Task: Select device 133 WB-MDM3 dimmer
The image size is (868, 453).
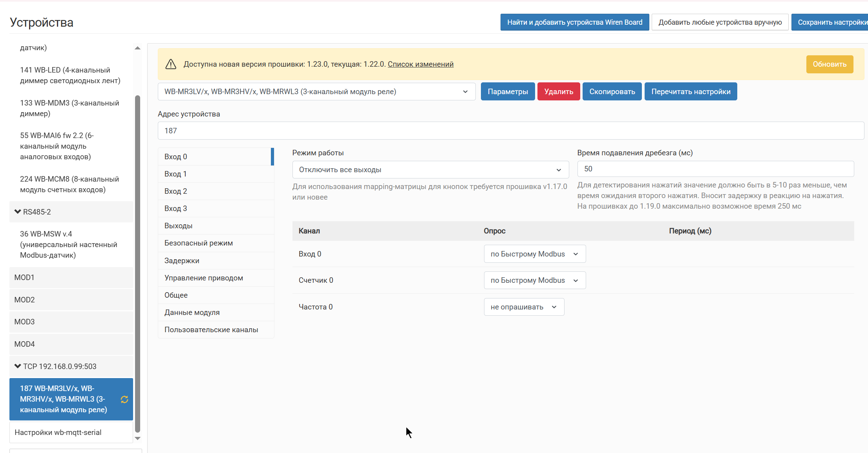Action: (71, 108)
